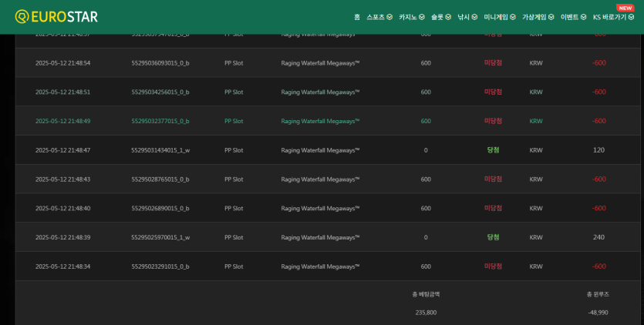644x325 pixels.
Task: Select transaction ID 55295036093015_0_b
Action: pos(160,63)
